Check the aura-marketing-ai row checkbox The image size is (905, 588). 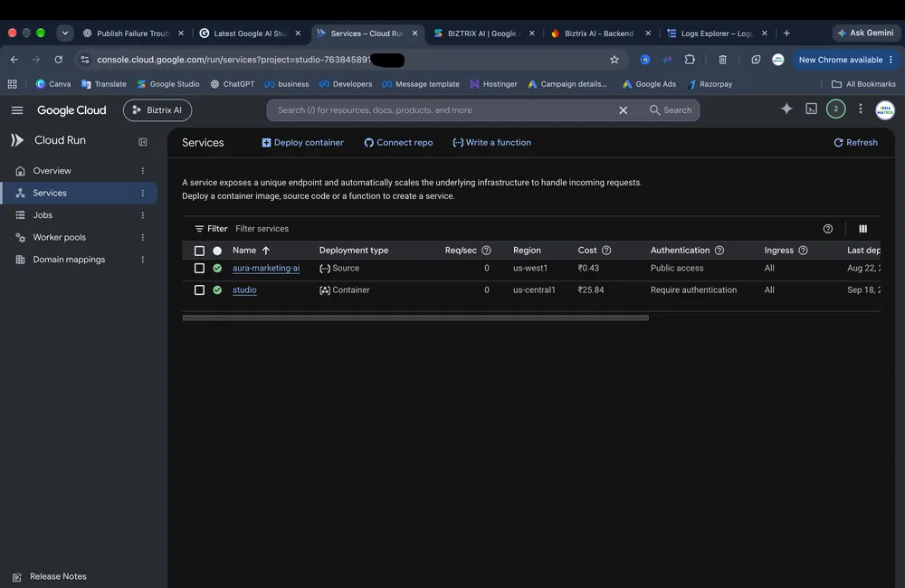click(199, 269)
